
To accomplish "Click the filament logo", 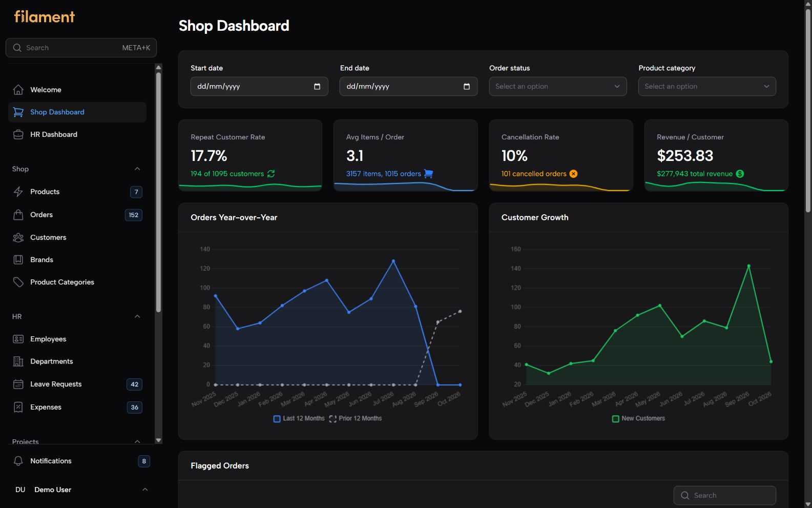I will click(x=45, y=17).
